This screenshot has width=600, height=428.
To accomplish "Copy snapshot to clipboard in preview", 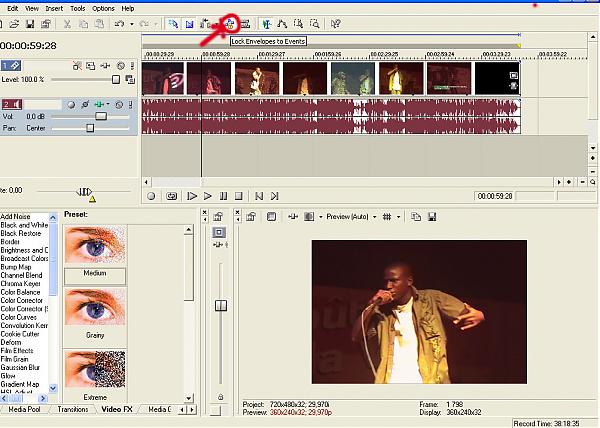I will coord(416,217).
